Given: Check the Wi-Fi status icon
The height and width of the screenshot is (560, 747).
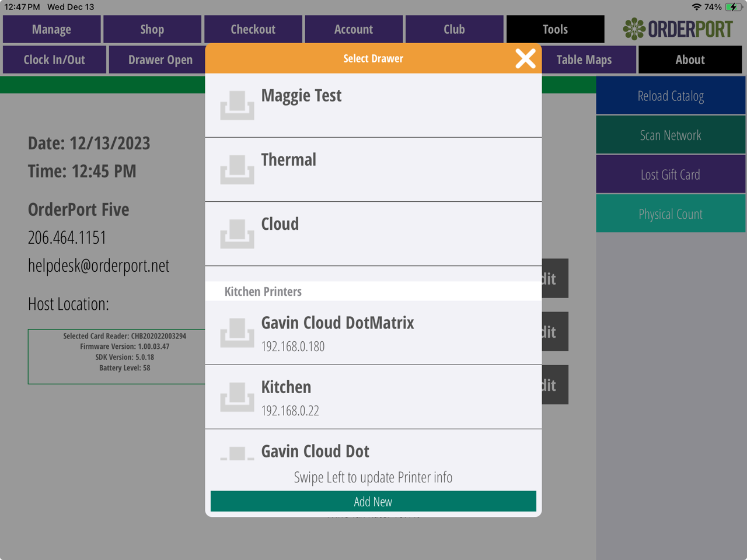Looking at the screenshot, I should [696, 7].
